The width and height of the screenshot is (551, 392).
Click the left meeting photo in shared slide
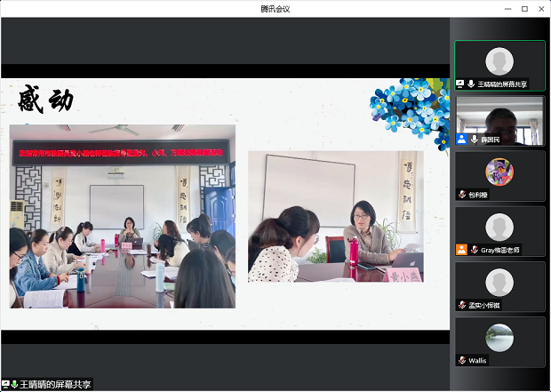[x=123, y=216]
